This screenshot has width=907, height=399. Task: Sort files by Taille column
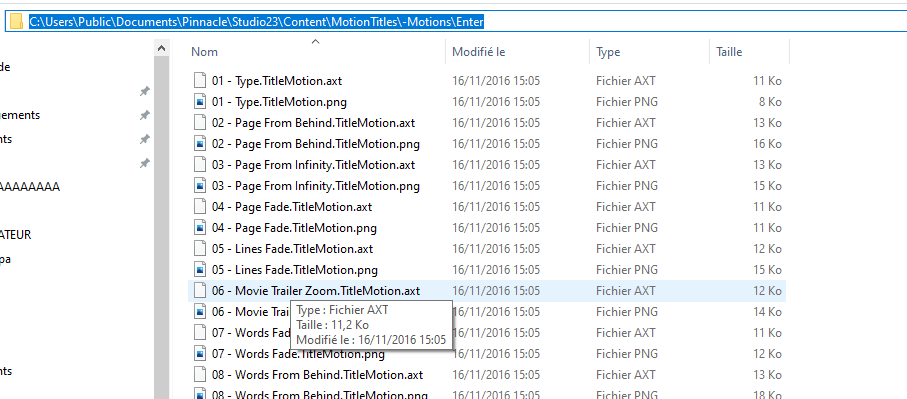(x=729, y=51)
